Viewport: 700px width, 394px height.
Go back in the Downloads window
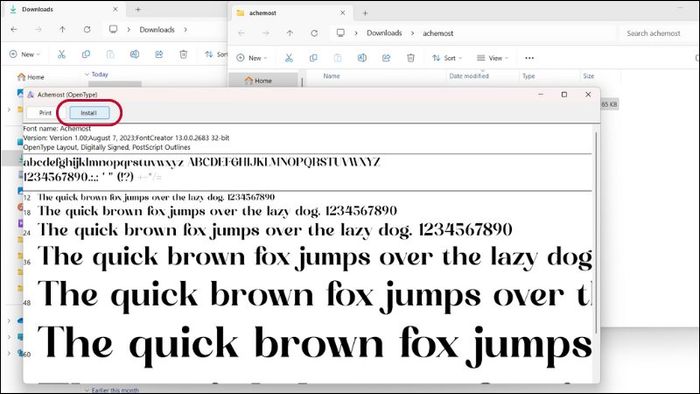(14, 29)
